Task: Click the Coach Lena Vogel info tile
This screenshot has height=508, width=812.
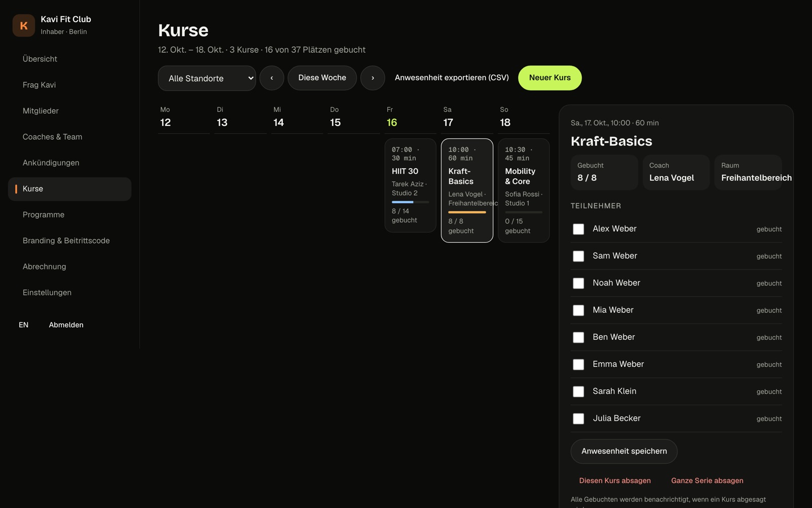Action: pos(676,173)
